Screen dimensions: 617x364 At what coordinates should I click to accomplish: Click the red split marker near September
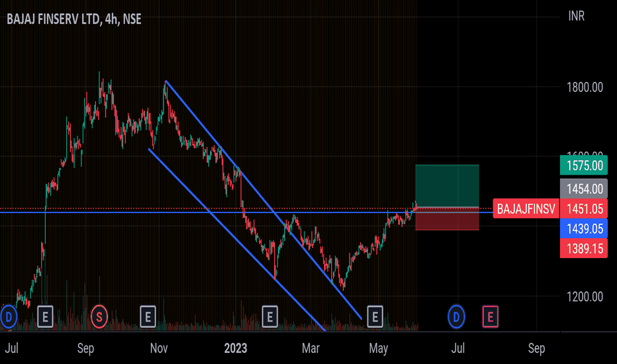coord(99,317)
